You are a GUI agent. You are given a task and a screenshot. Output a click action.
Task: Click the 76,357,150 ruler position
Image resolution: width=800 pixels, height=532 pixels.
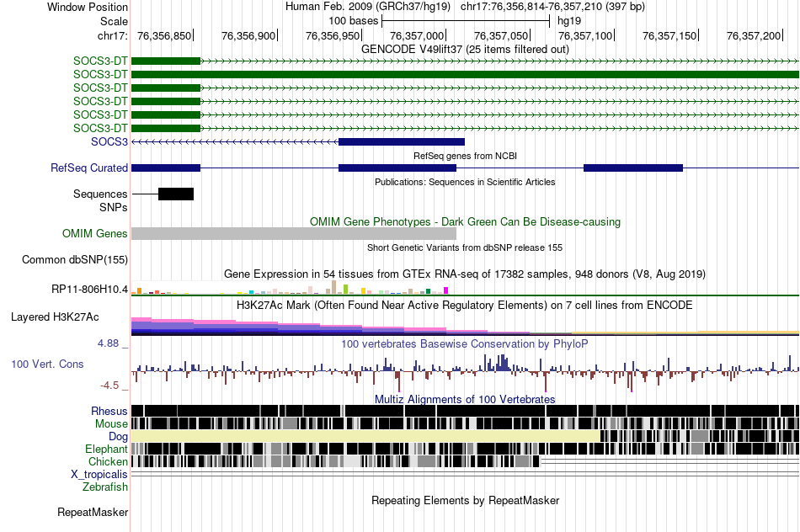pyautogui.click(x=669, y=35)
